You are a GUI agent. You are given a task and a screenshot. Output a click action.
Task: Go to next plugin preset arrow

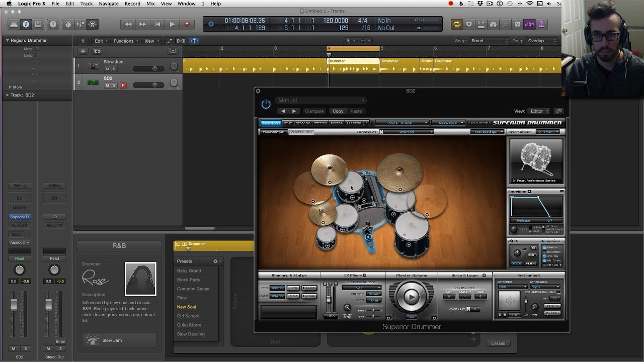coord(294,111)
